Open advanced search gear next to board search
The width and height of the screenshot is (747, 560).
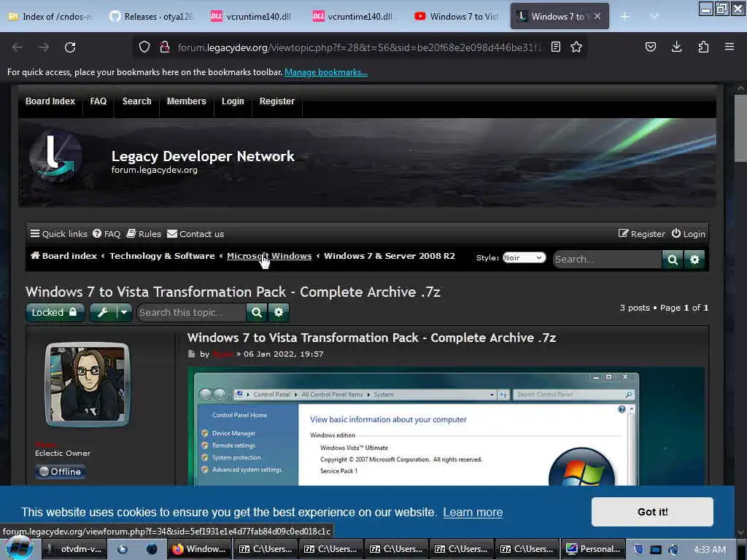694,260
